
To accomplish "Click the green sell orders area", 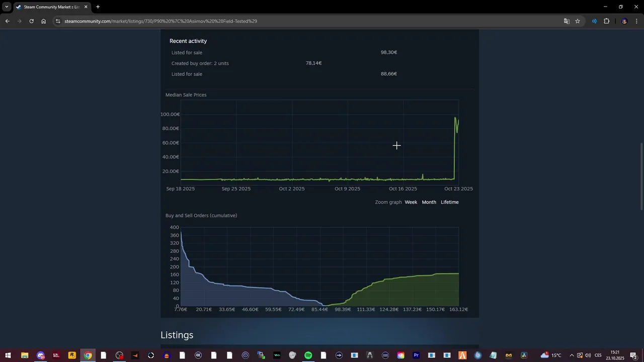I will point(413,293).
